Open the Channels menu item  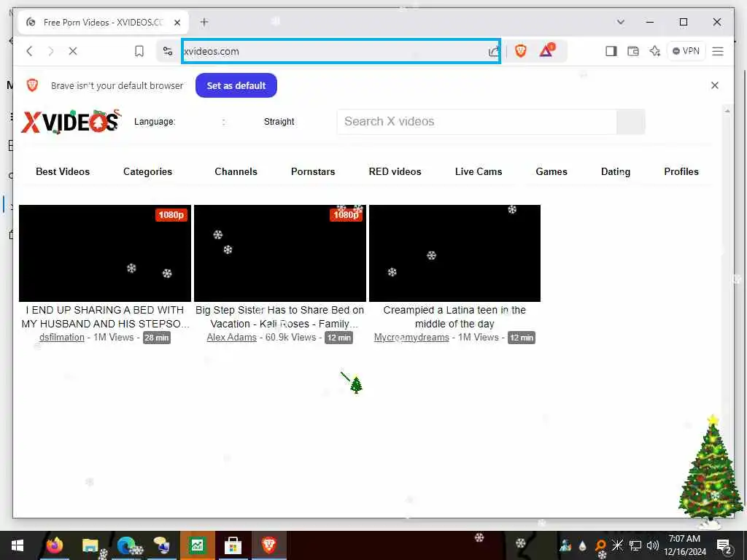(x=236, y=171)
